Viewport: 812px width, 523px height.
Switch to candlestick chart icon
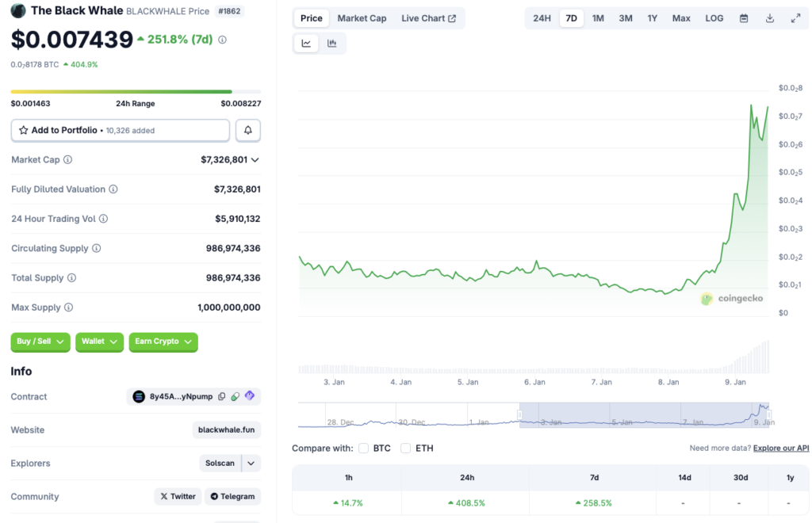pyautogui.click(x=331, y=44)
